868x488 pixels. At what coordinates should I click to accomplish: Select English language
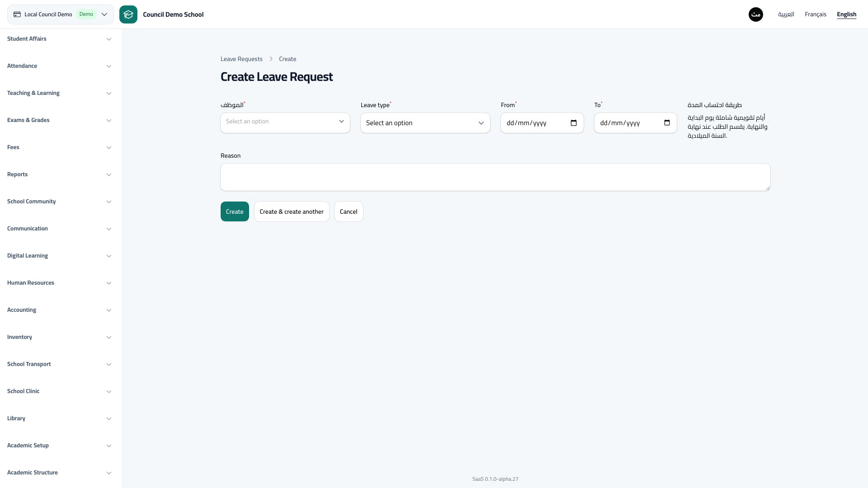coord(846,14)
